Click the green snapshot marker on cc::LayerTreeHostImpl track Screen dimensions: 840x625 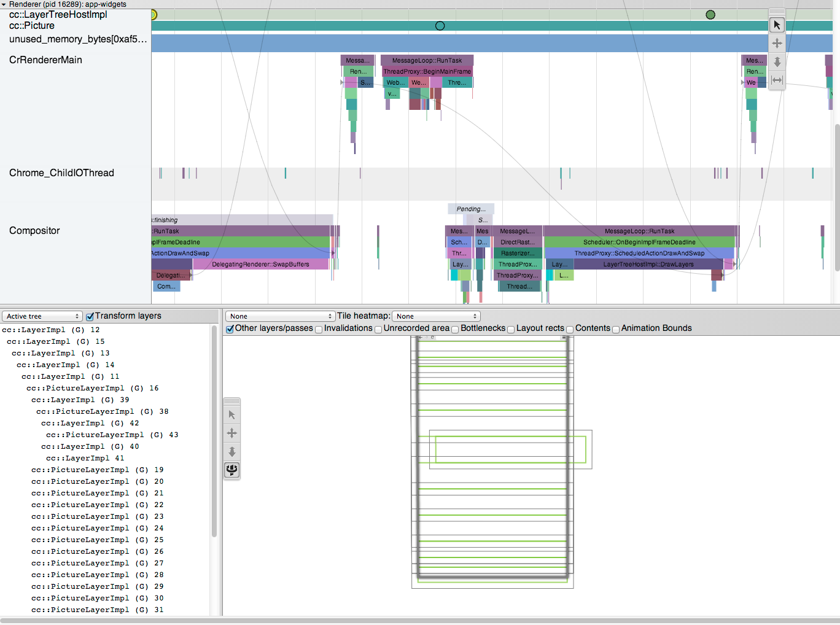coord(710,15)
